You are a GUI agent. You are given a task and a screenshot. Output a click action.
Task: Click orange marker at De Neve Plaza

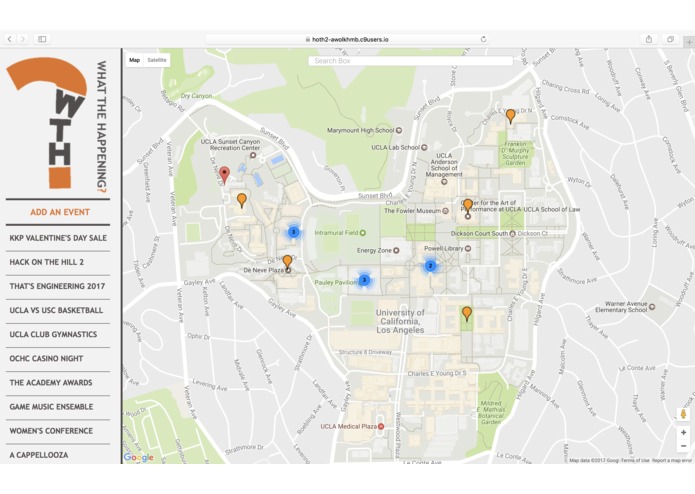point(287,261)
